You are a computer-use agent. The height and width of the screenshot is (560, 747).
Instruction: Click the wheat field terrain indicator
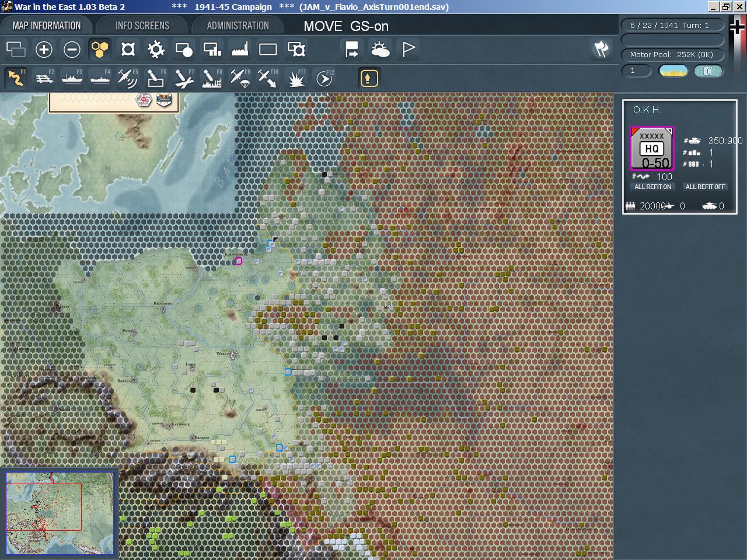pyautogui.click(x=673, y=71)
